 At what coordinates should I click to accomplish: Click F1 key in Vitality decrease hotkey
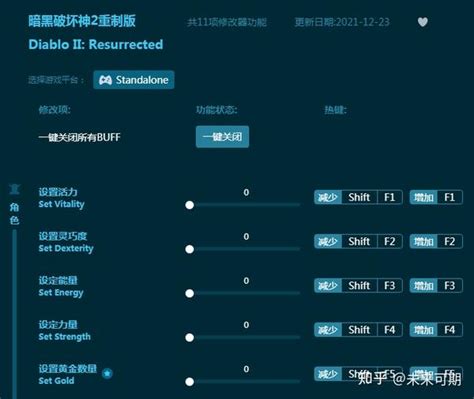coord(390,197)
